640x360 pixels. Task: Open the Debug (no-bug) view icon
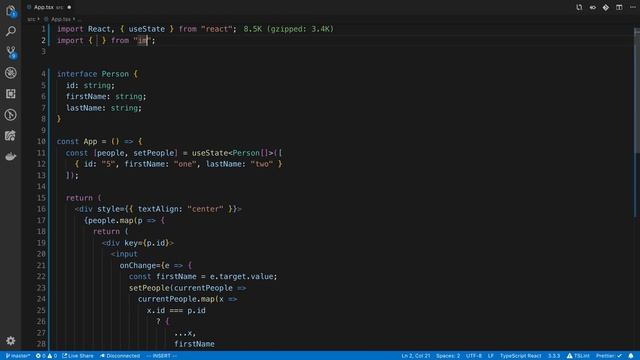[x=11, y=73]
